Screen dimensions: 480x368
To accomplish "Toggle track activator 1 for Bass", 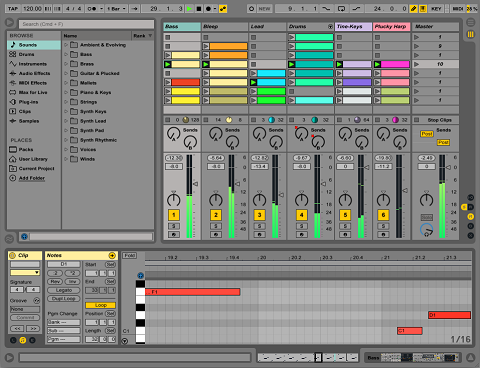I will point(174,215).
